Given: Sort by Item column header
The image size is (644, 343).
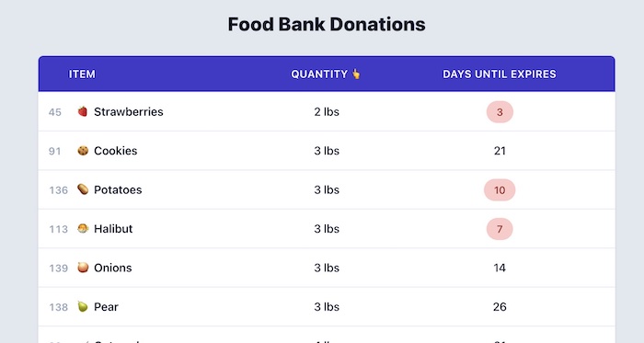Looking at the screenshot, I should pyautogui.click(x=82, y=74).
